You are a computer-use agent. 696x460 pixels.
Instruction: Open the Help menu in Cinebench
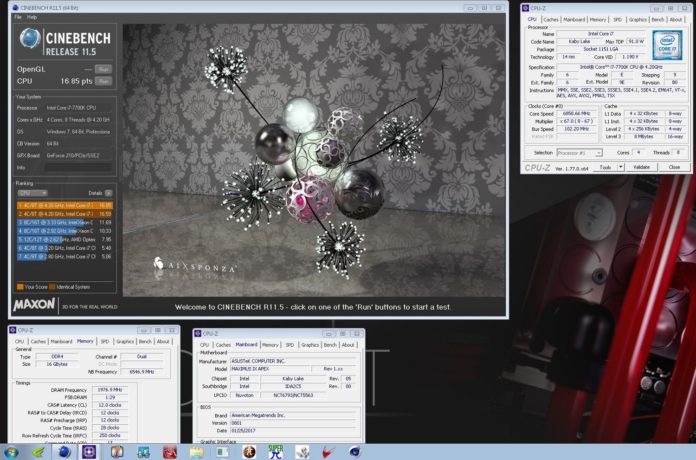pyautogui.click(x=32, y=17)
